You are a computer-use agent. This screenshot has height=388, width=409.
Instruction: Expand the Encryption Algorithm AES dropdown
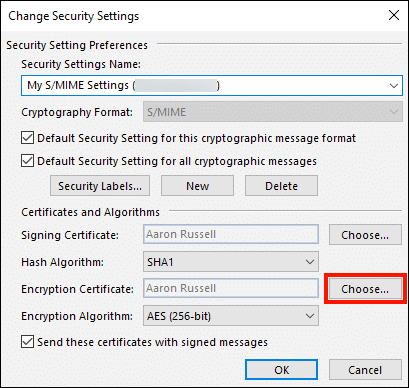coord(231,316)
